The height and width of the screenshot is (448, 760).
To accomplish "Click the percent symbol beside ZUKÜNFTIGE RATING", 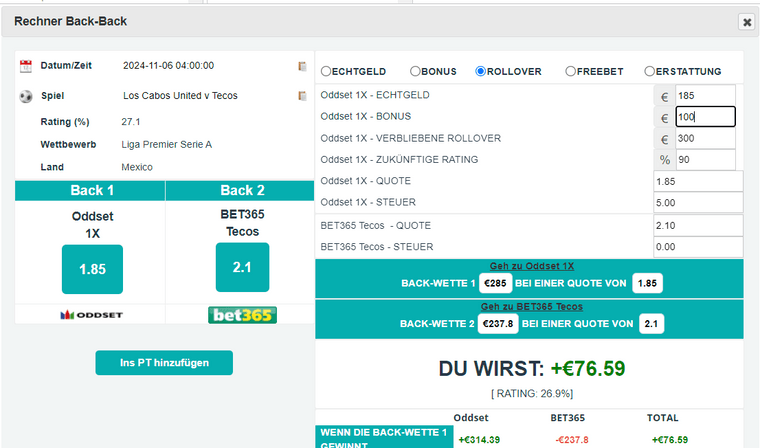I will (665, 160).
